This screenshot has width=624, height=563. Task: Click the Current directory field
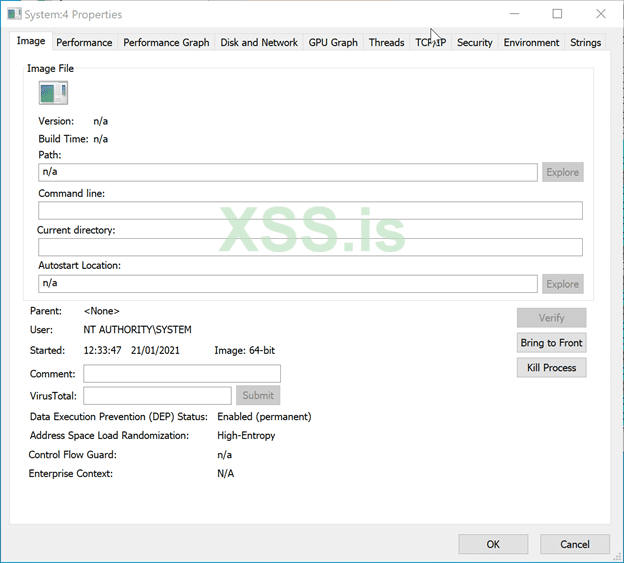point(310,247)
